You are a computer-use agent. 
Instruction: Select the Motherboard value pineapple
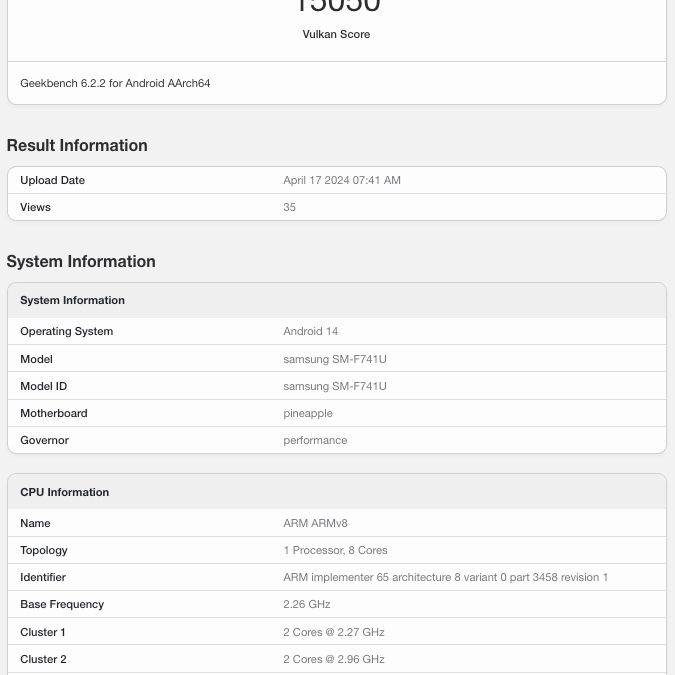(x=308, y=413)
